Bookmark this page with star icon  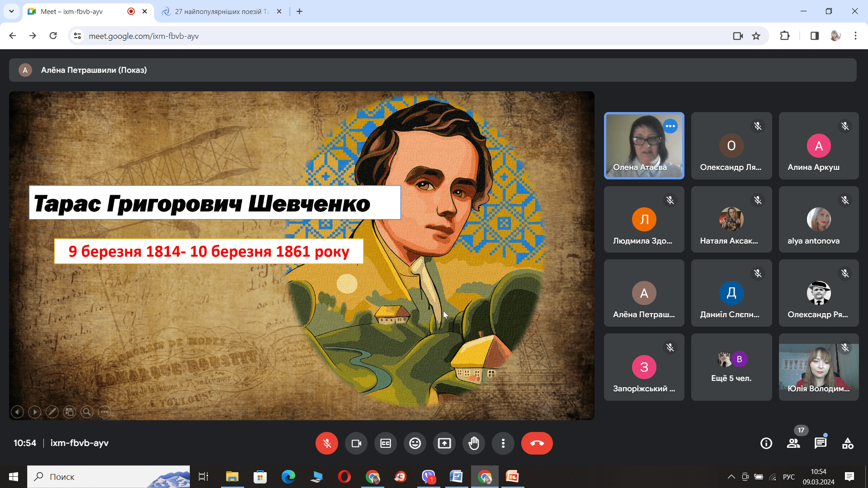756,36
